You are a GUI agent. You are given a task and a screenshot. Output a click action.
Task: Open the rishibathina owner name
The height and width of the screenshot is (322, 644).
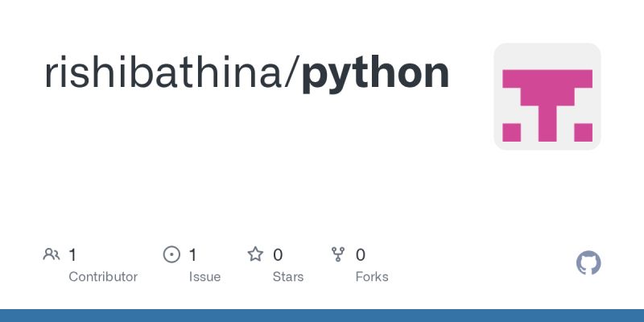click(x=165, y=73)
